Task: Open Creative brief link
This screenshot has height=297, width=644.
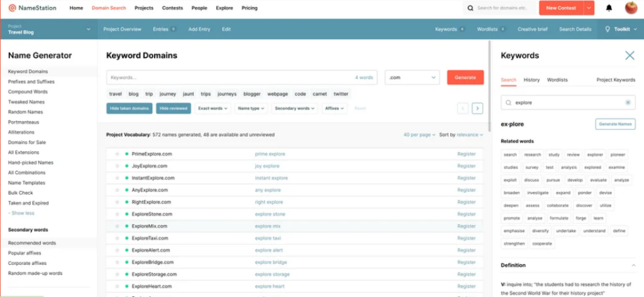Action: tap(532, 29)
